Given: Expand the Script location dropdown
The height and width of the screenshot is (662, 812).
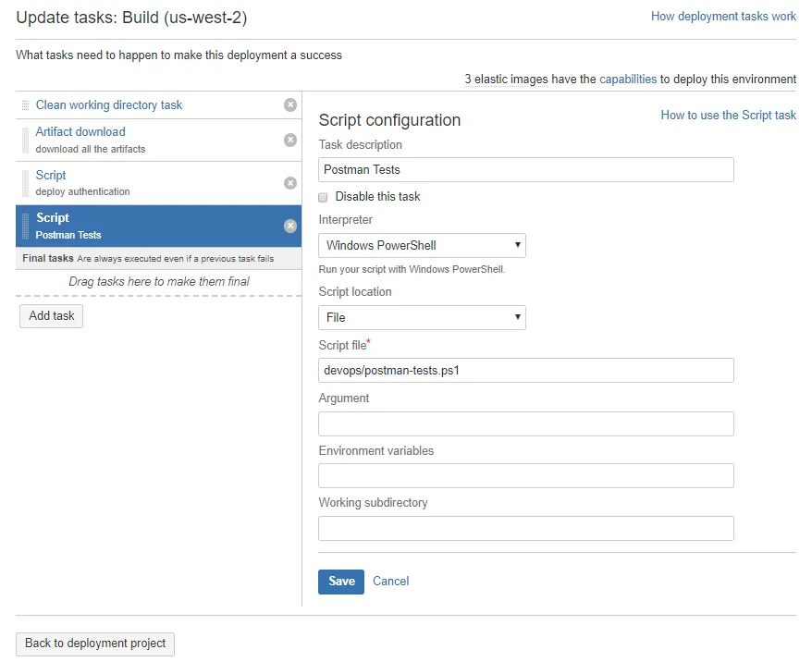Looking at the screenshot, I should (x=422, y=317).
